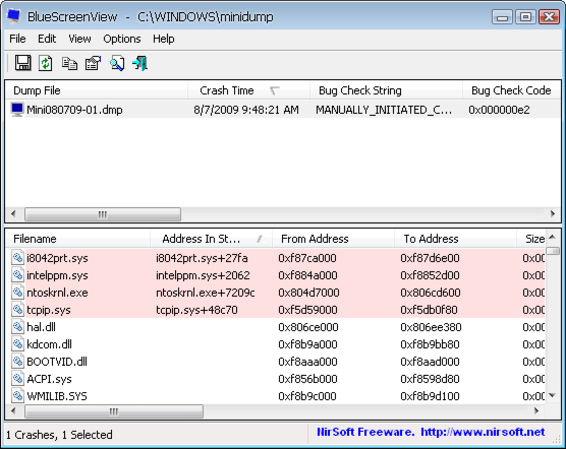The height and width of the screenshot is (449, 566).
Task: Click the lower pane scroll down arrow
Action: tap(552, 396)
